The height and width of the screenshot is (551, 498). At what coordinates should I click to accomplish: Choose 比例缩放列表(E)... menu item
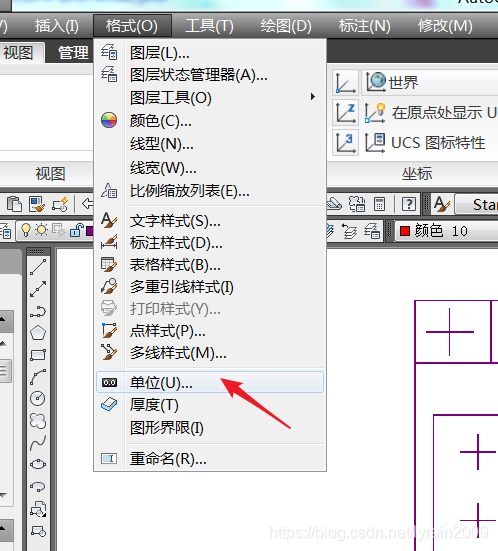pos(210,191)
